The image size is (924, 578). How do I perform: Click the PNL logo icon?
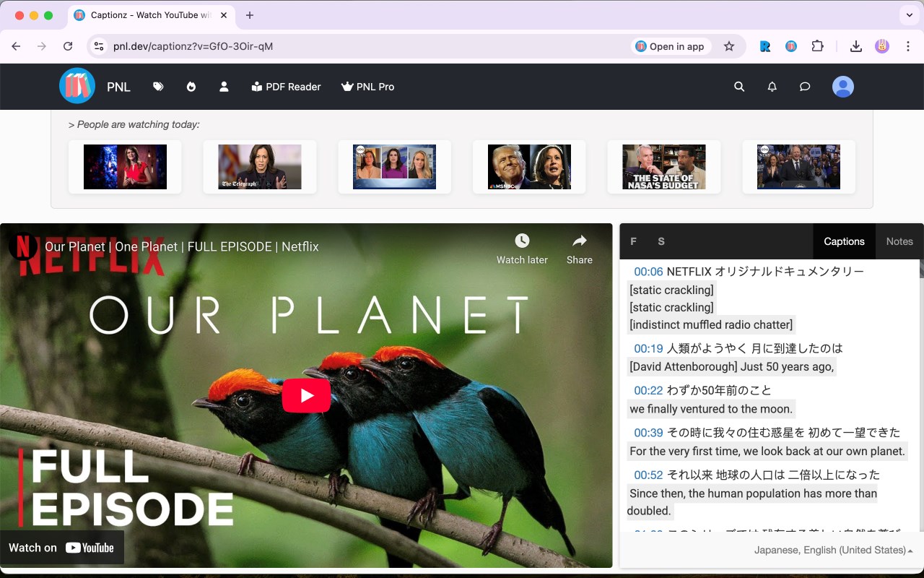pos(77,86)
